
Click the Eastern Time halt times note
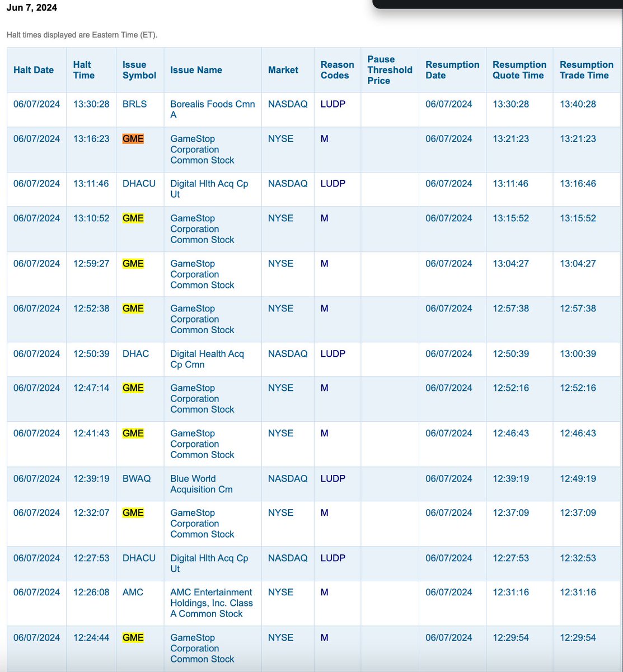[82, 35]
